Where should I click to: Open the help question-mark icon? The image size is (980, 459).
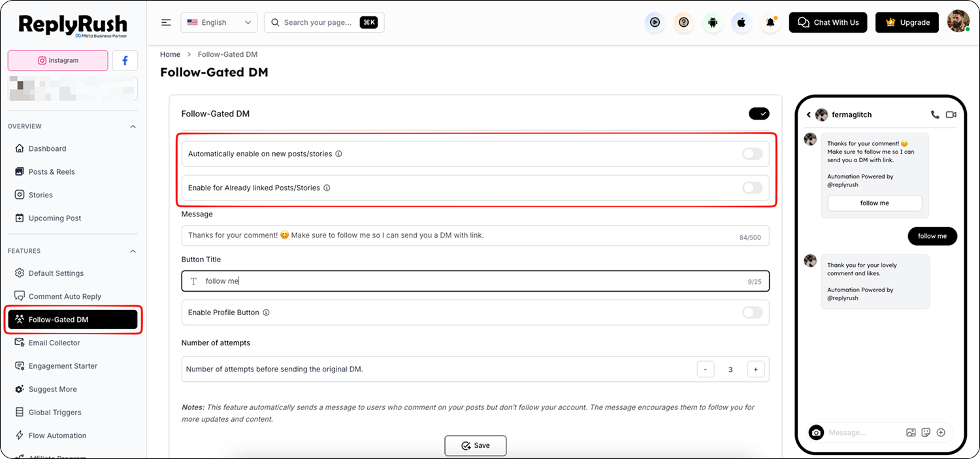pos(683,22)
